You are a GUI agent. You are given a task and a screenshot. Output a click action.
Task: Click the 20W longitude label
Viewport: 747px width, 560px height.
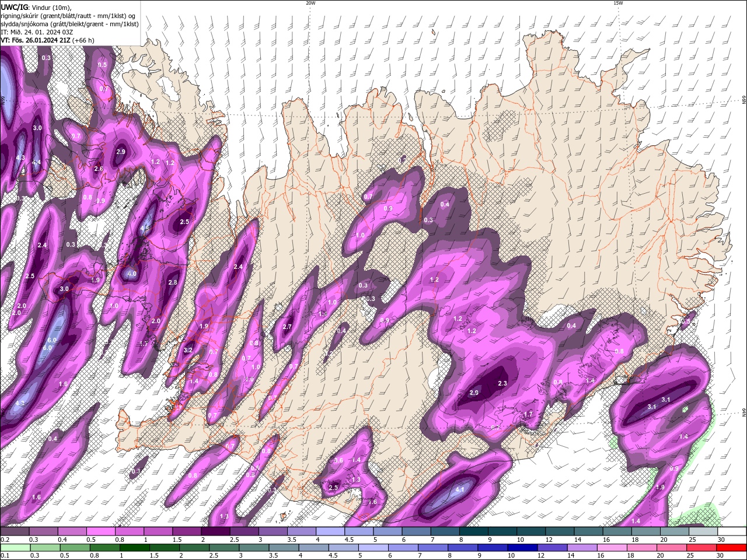(310, 3)
